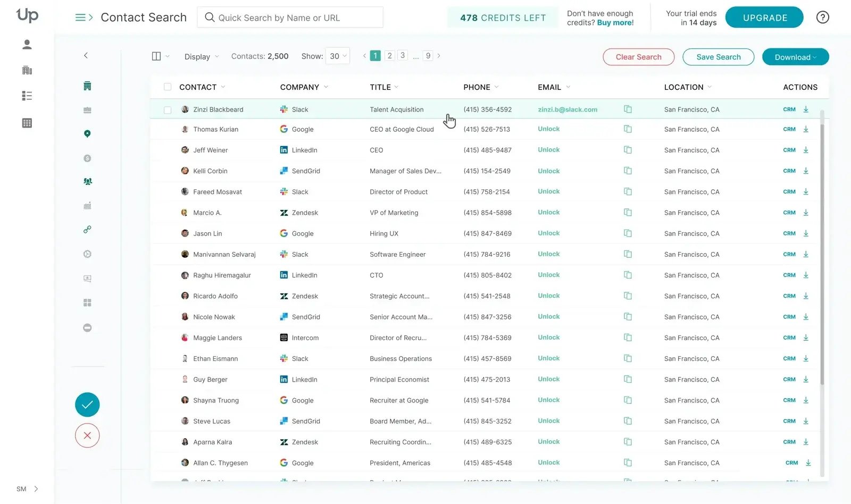Click the help question mark icon
The width and height of the screenshot is (851, 504).
(822, 17)
